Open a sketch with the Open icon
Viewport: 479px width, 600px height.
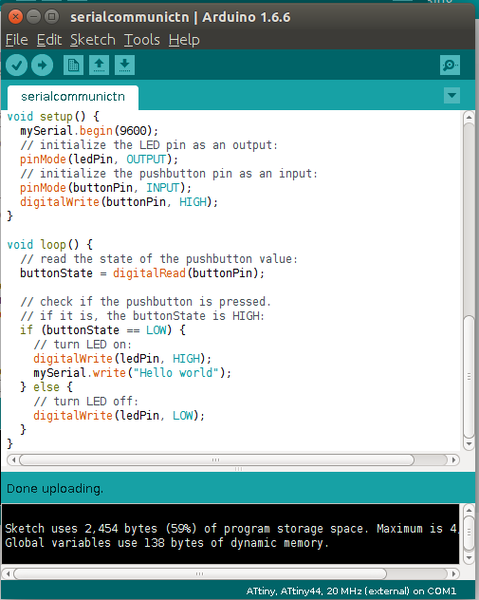click(x=99, y=65)
